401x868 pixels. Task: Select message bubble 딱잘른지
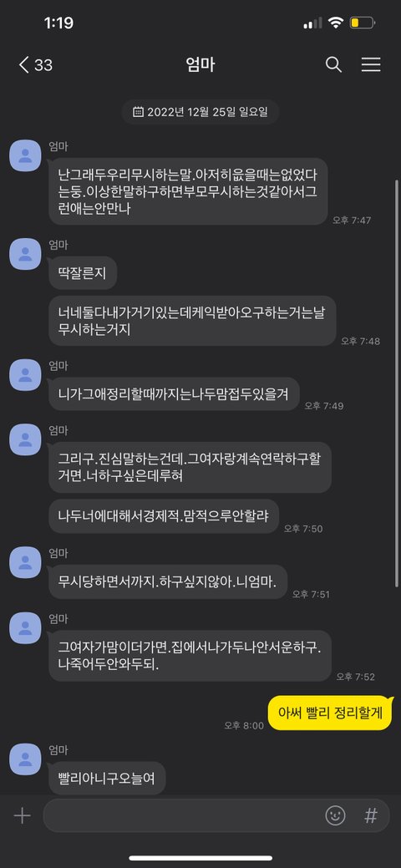tap(83, 272)
